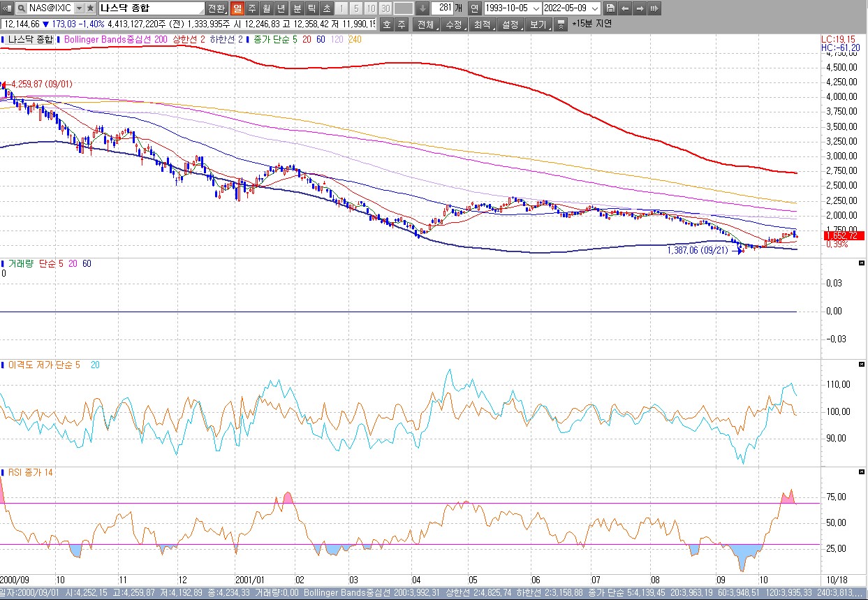868x600 pixels.
Task: Select the minute (분) chart period
Action: pos(297,8)
